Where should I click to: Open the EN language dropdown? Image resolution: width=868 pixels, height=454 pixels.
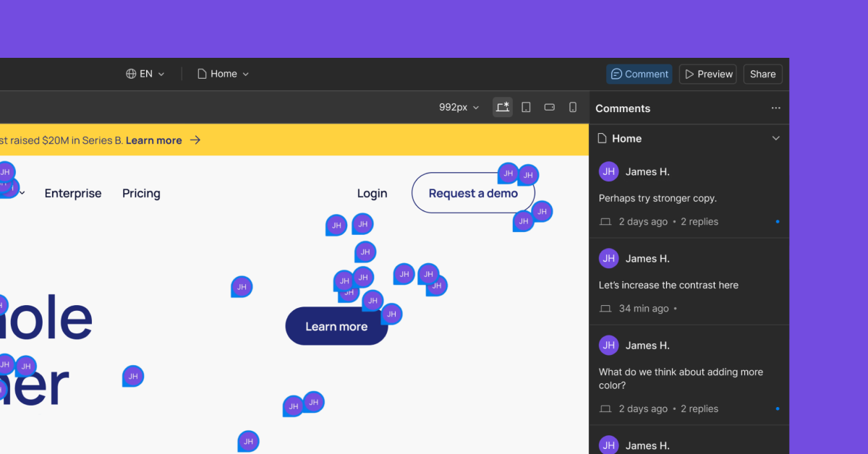(x=145, y=74)
